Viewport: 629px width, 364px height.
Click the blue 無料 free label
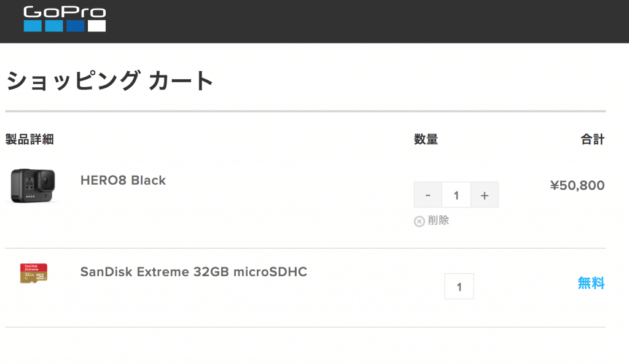(x=592, y=283)
